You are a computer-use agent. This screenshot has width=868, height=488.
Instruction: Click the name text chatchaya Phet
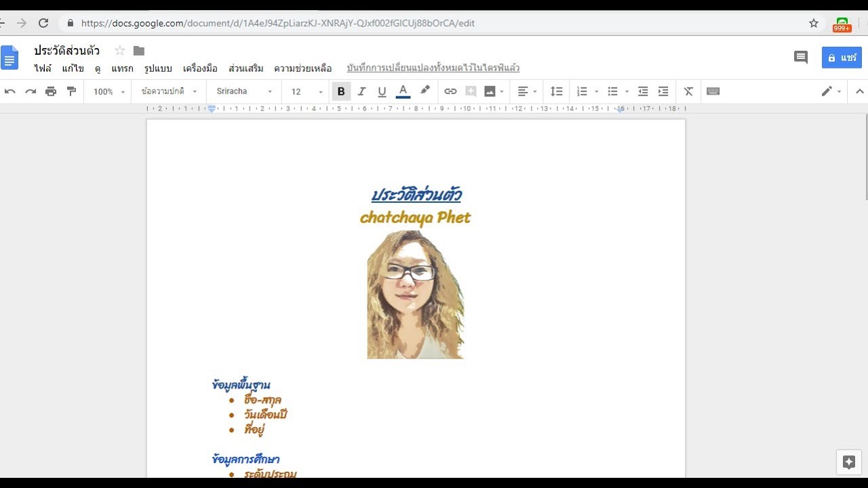tap(415, 218)
